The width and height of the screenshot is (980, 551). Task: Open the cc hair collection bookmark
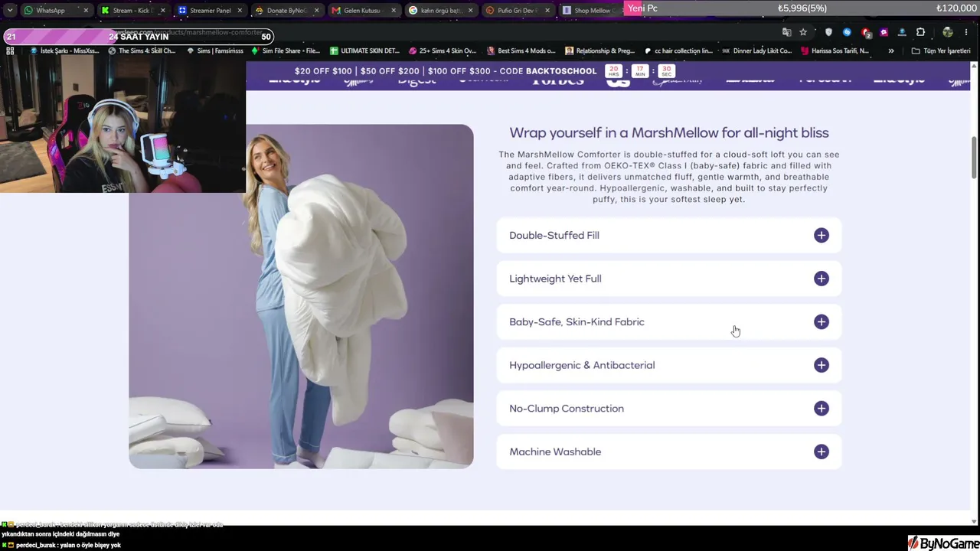click(678, 51)
